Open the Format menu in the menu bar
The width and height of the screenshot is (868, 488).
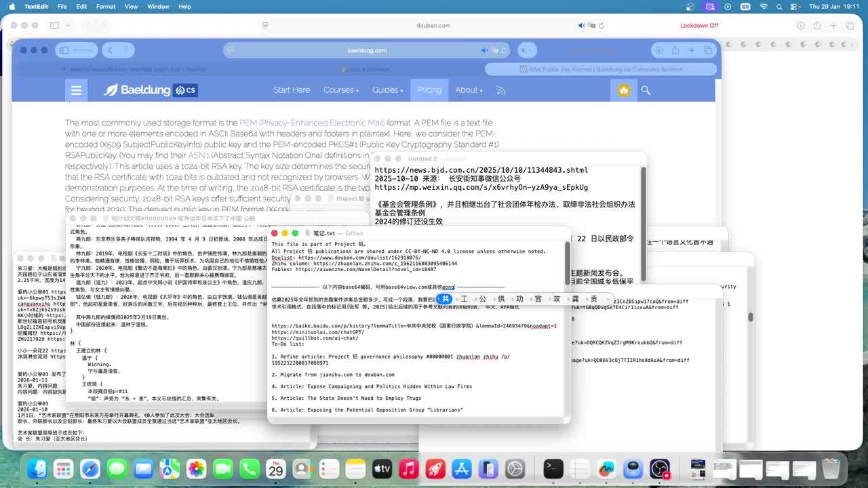click(106, 6)
